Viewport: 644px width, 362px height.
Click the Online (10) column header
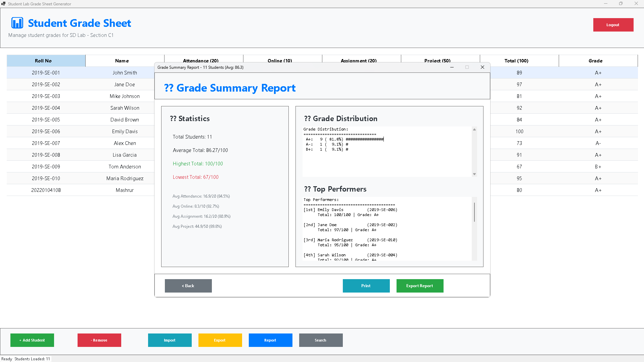283,59
